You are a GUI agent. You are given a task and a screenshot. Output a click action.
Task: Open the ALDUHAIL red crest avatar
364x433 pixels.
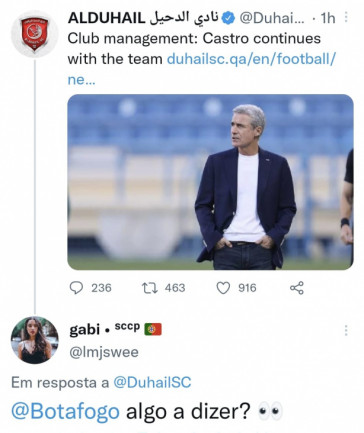click(x=34, y=34)
